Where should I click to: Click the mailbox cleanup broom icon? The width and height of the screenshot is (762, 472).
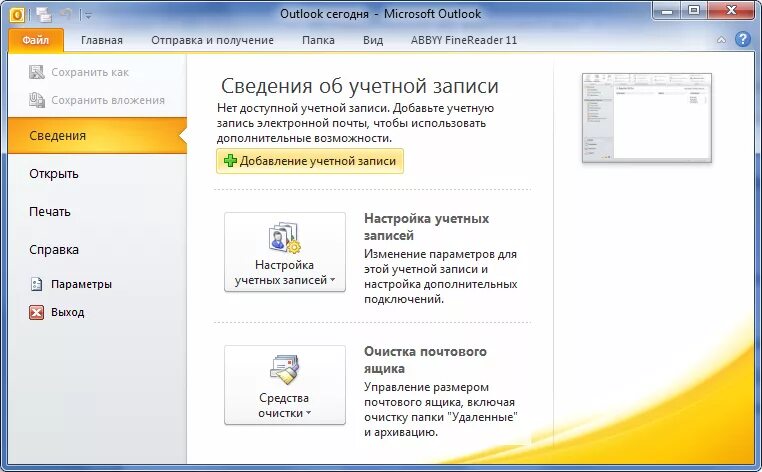(x=284, y=370)
